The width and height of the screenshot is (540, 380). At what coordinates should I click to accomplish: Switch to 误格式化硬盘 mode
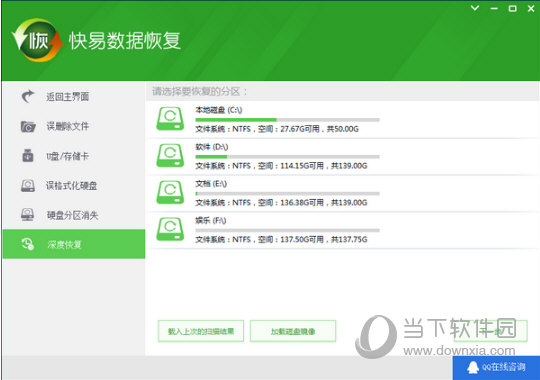click(74, 186)
